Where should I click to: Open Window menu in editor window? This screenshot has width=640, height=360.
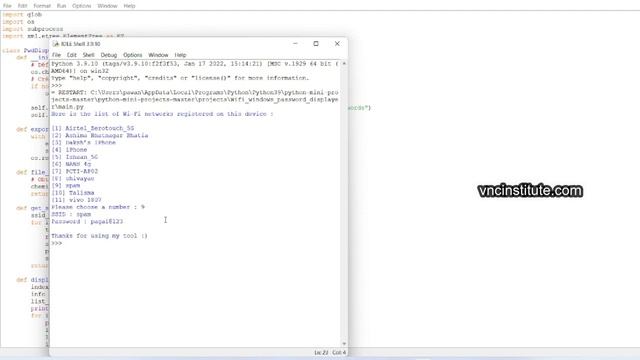click(x=107, y=6)
